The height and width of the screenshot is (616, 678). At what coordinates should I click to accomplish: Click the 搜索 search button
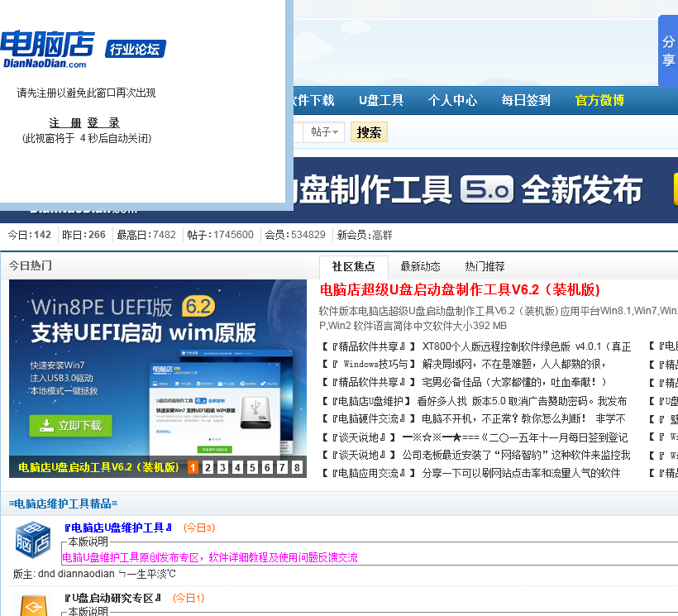click(369, 132)
